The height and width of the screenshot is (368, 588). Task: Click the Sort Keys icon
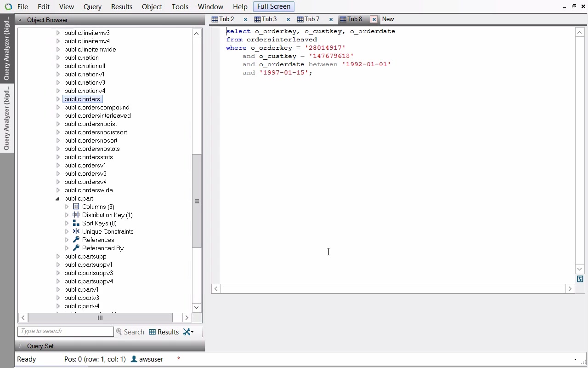point(76,223)
